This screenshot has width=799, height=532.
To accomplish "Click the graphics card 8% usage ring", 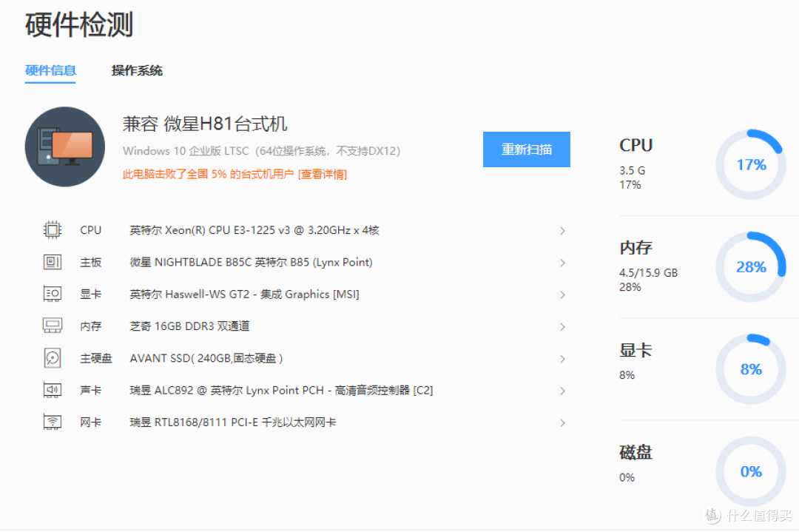I will tap(751, 369).
